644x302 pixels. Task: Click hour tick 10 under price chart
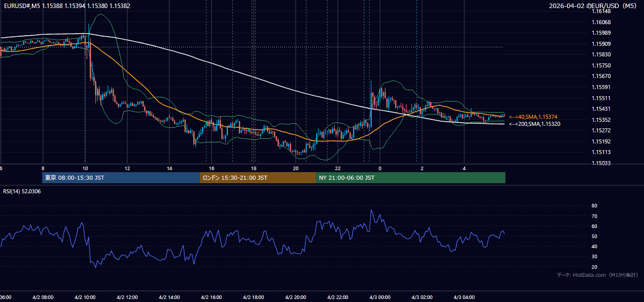pos(85,169)
